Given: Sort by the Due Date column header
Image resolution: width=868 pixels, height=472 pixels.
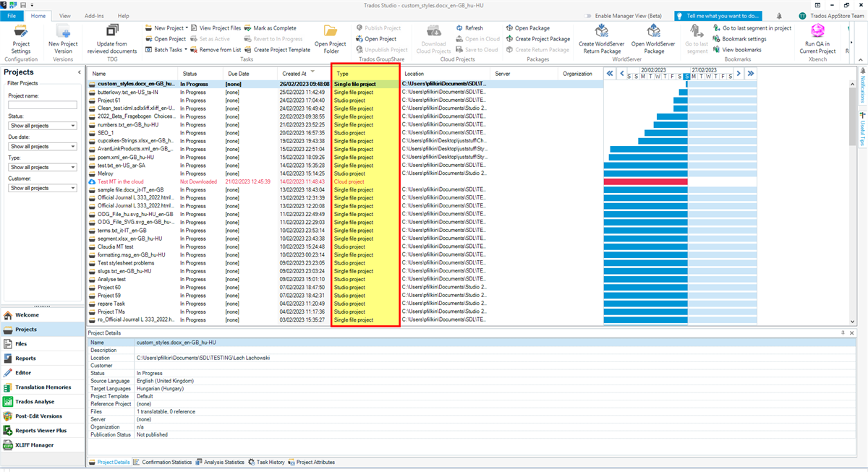Looking at the screenshot, I should click(x=249, y=74).
